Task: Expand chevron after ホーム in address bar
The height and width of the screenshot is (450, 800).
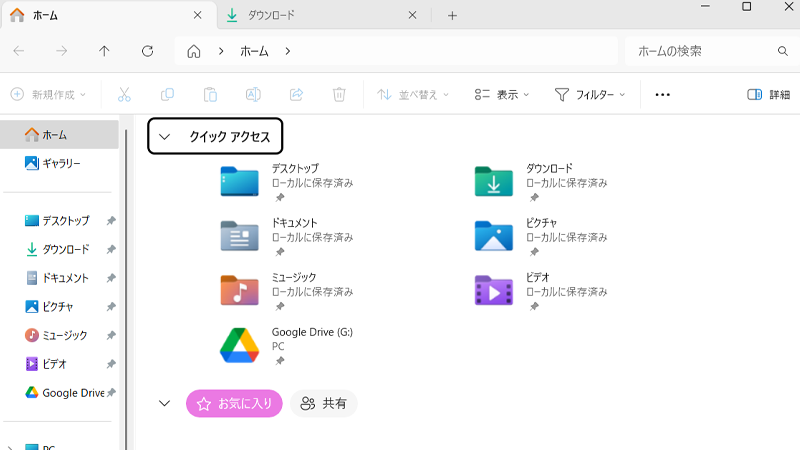Action: 288,51
